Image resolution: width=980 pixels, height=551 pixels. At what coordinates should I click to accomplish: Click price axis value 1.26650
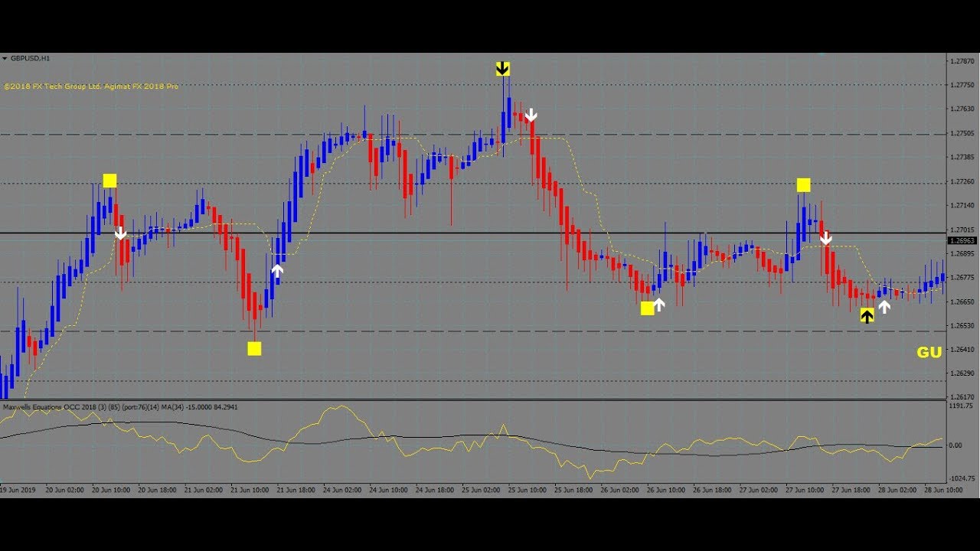[x=961, y=302]
